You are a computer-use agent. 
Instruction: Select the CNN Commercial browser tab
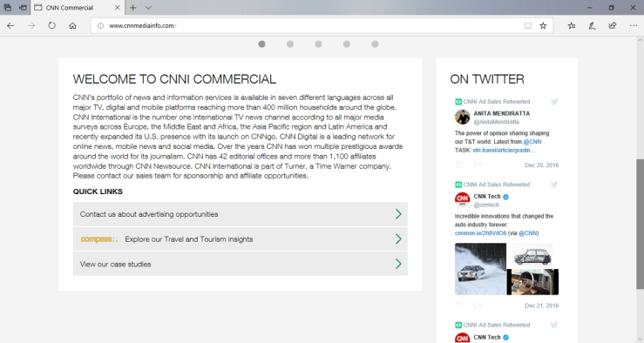pos(78,7)
